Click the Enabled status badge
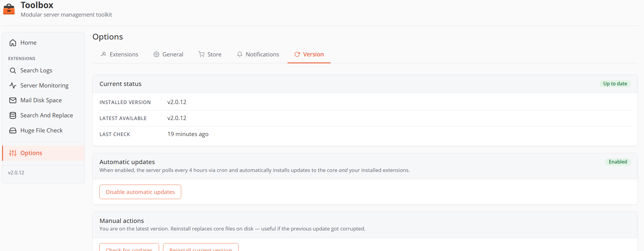 coord(618,162)
